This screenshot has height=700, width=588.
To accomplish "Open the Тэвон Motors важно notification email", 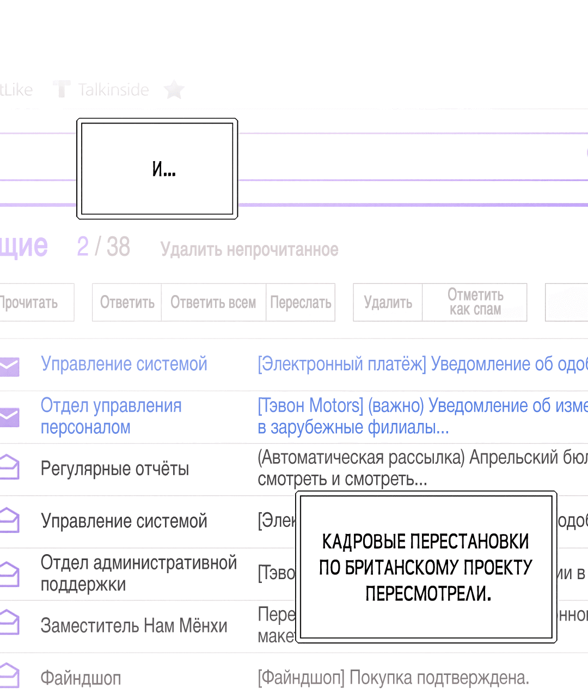I will [422, 416].
